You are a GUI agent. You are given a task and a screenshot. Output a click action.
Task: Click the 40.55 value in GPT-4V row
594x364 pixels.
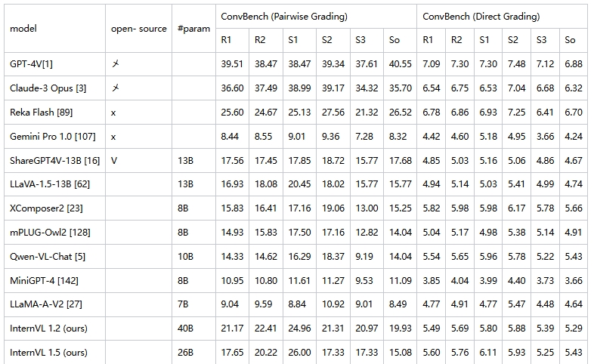pyautogui.click(x=400, y=64)
